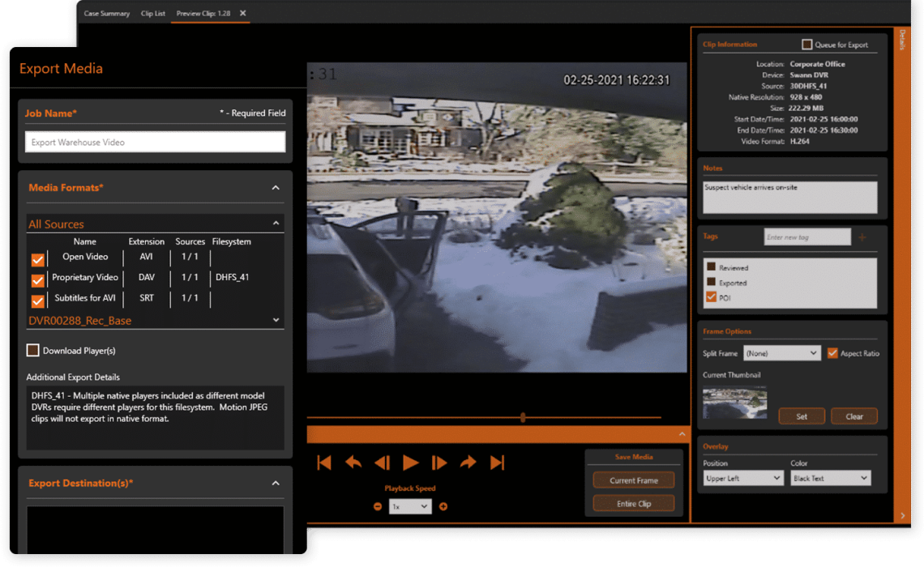Screen dimensions: 924x567
Task: Click the Job Name input field
Action: [x=155, y=141]
